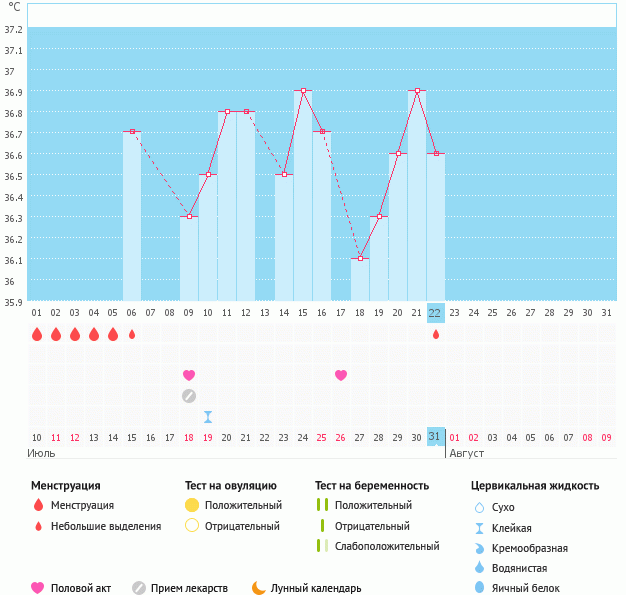This screenshot has width=626, height=595.
Task: Click the Прием лекарств legend icon
Action: (139, 588)
